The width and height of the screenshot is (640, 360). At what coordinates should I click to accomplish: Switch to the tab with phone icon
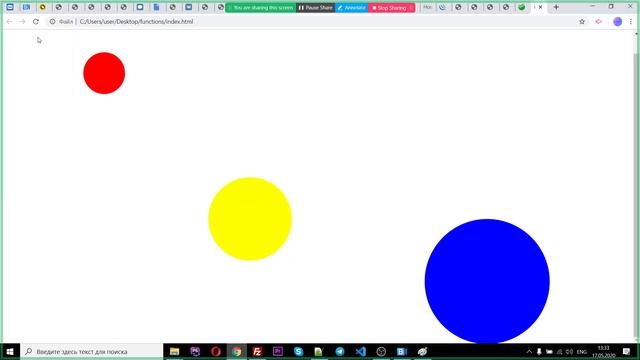tap(442, 7)
